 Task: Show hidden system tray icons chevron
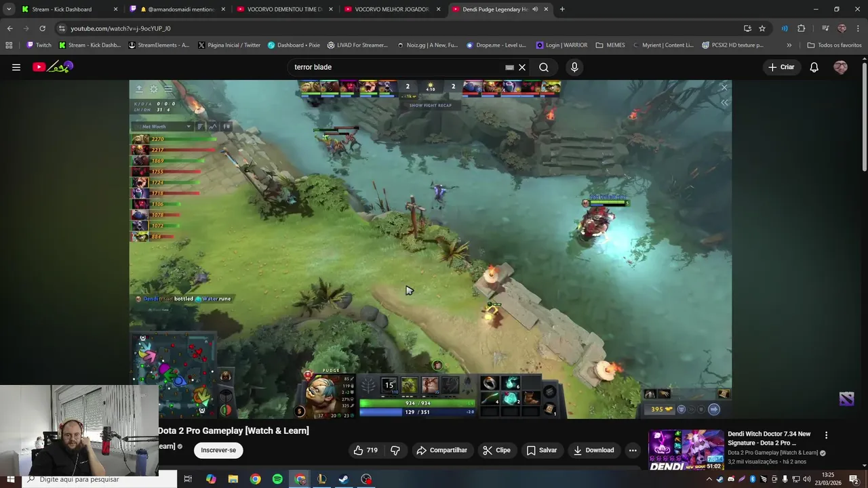(709, 479)
